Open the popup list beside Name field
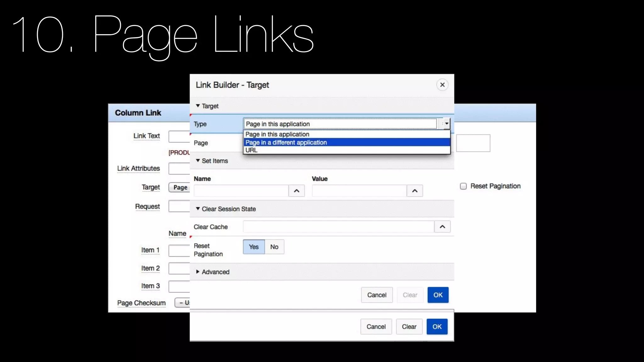The height and width of the screenshot is (362, 644). point(297,191)
